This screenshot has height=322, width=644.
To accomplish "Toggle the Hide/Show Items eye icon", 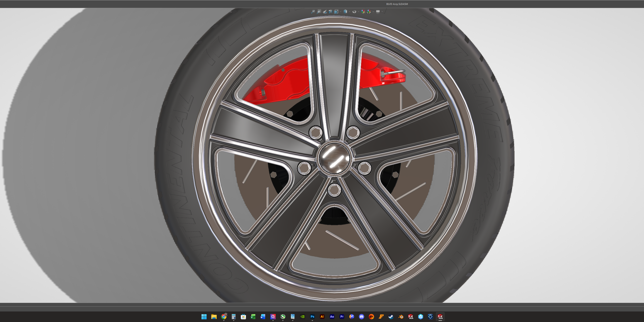I will pos(354,12).
